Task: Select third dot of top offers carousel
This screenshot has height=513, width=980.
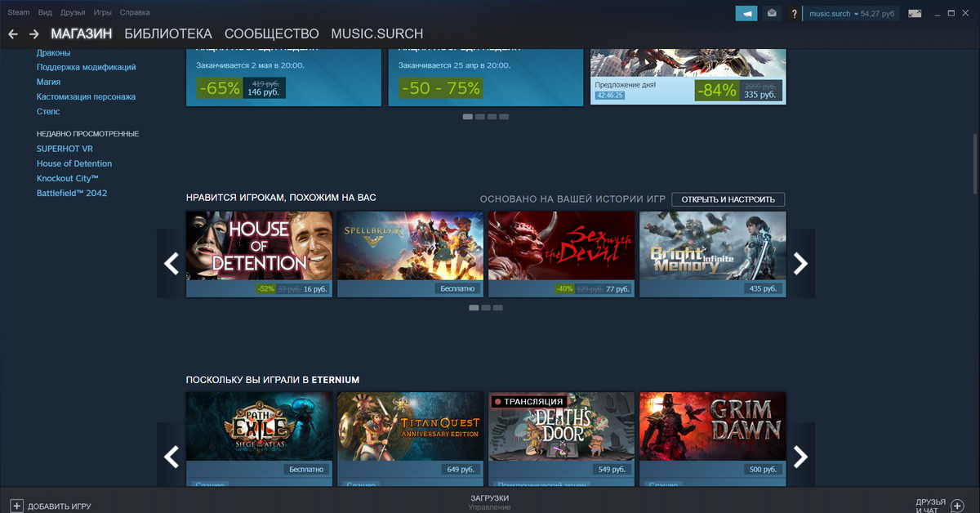Action: tap(492, 117)
